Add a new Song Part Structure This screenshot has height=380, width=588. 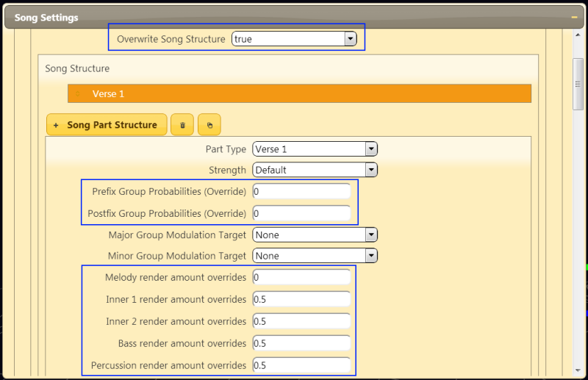107,124
